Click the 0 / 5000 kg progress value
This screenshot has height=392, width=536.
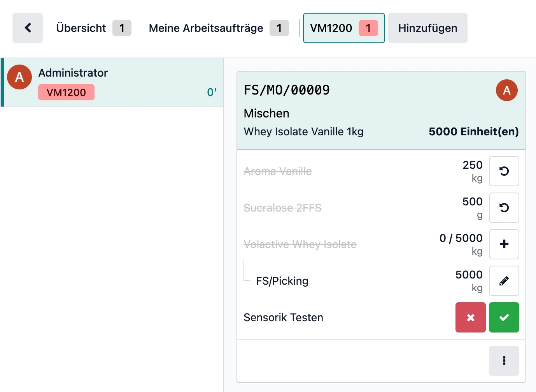[461, 238]
